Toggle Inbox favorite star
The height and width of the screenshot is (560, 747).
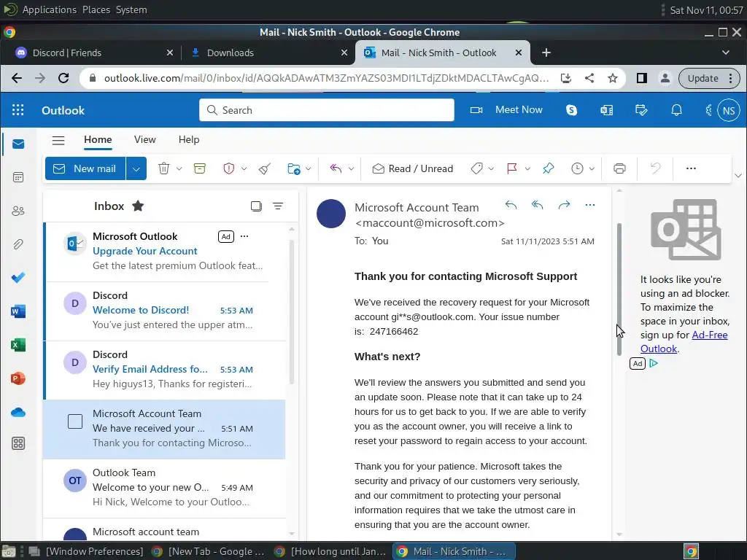tap(138, 206)
